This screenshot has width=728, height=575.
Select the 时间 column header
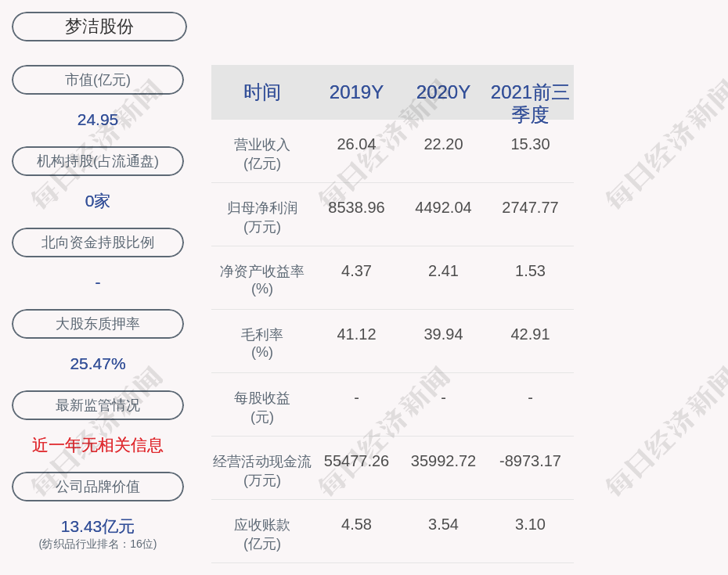pyautogui.click(x=262, y=92)
